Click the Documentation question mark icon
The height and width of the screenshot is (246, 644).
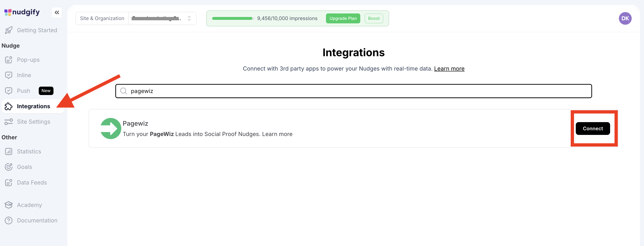(x=9, y=220)
